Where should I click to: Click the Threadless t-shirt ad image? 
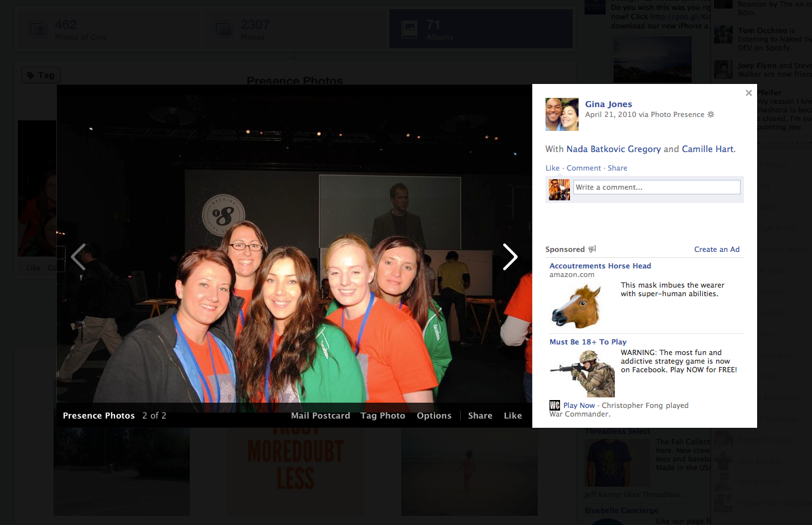click(617, 462)
